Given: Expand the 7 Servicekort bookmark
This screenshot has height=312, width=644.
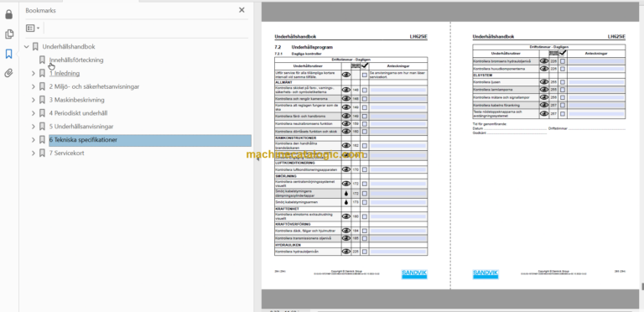Looking at the screenshot, I should 34,153.
